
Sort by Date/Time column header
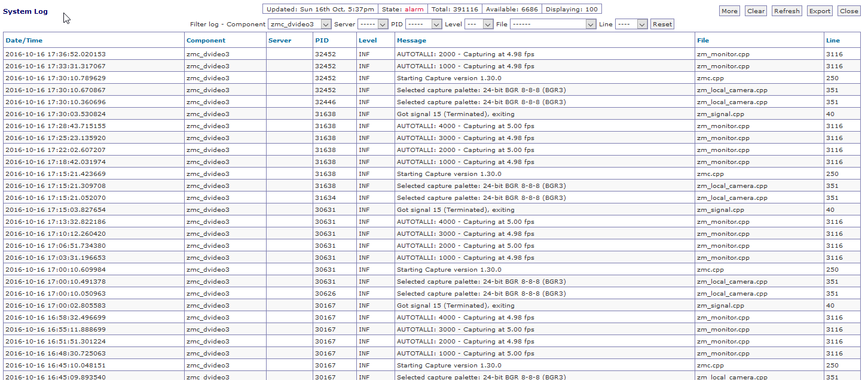click(24, 41)
